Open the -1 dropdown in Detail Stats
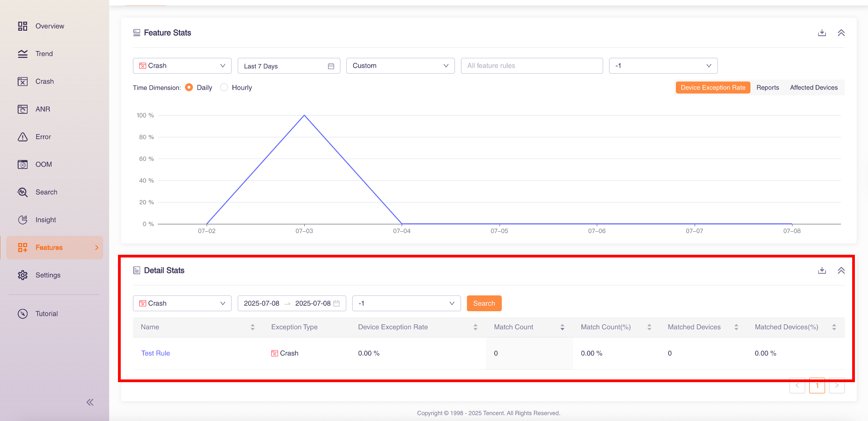 pos(406,303)
